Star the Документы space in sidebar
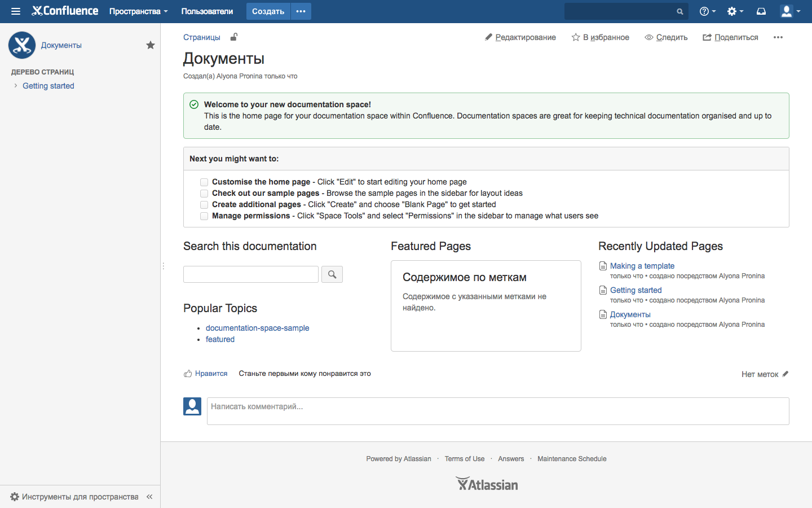Screen dimensions: 812x508 point(150,45)
